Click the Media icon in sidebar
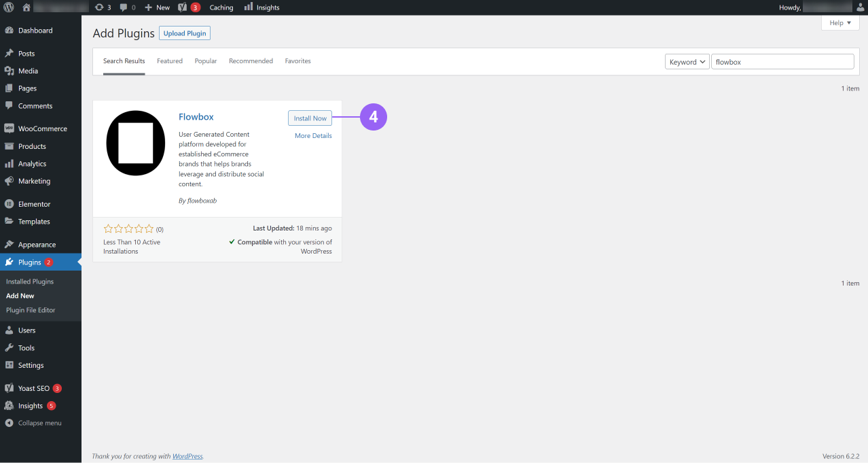This screenshot has width=868, height=463. [9, 71]
